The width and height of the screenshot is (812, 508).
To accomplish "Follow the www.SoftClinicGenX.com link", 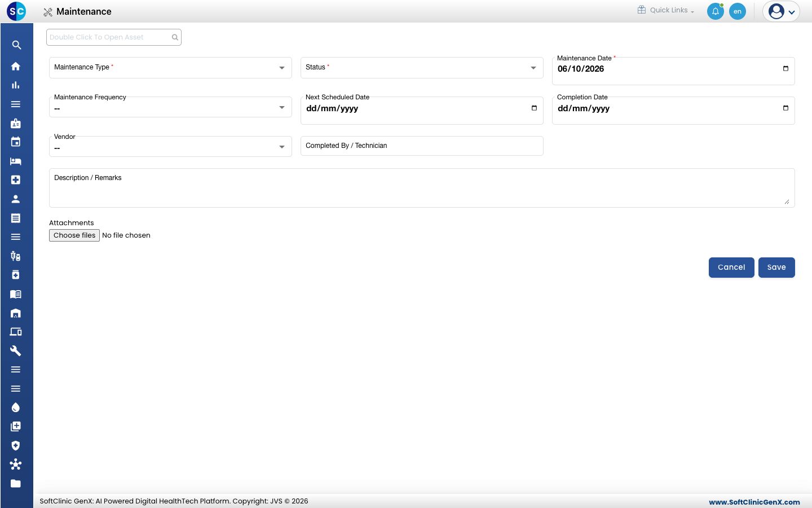I will (x=754, y=502).
